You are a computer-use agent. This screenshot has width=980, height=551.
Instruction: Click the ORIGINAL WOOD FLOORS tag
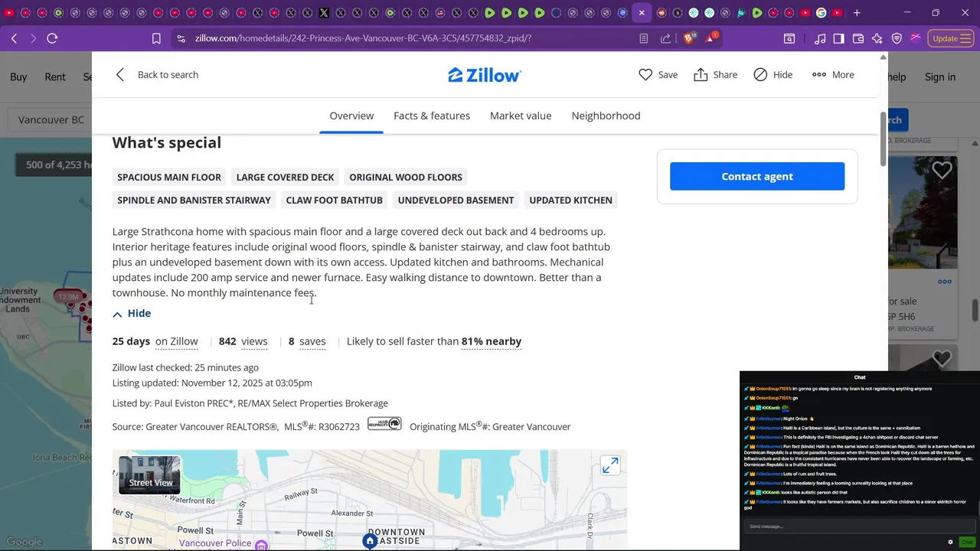(406, 177)
